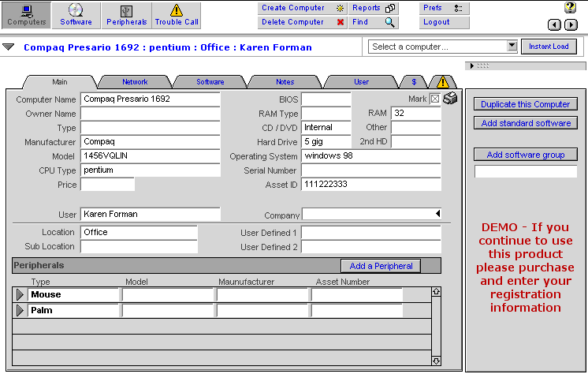The width and height of the screenshot is (588, 374).
Task: Click the User Defined 1 field
Action: pos(371,233)
